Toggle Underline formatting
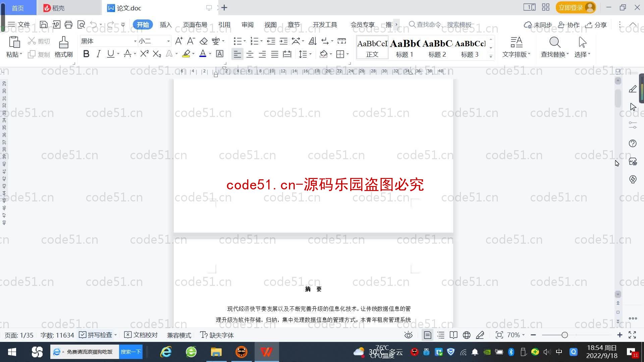This screenshot has width=644, height=362. (110, 54)
